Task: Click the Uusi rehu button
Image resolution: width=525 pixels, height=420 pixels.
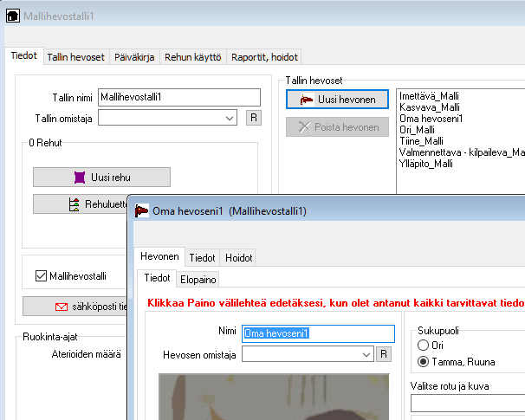Action: (101, 177)
